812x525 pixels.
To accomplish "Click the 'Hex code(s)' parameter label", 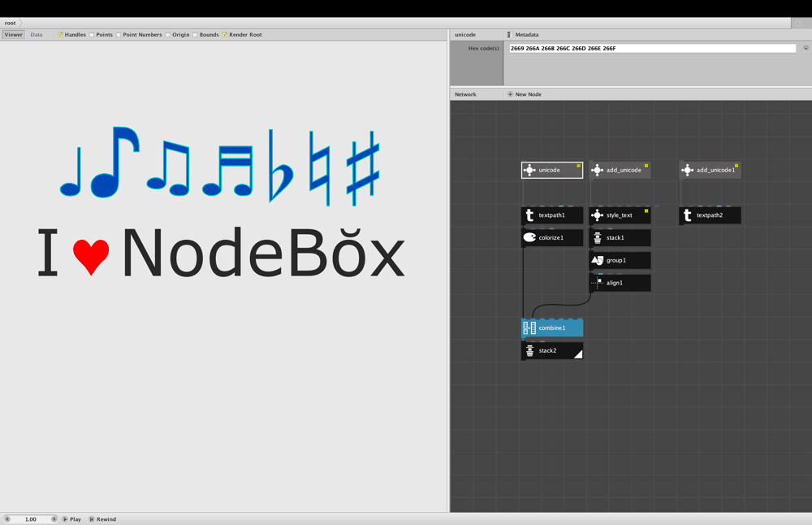I will 484,48.
